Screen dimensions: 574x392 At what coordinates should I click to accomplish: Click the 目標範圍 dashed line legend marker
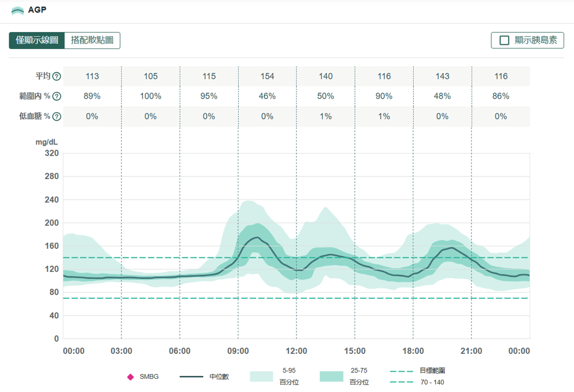[401, 371]
